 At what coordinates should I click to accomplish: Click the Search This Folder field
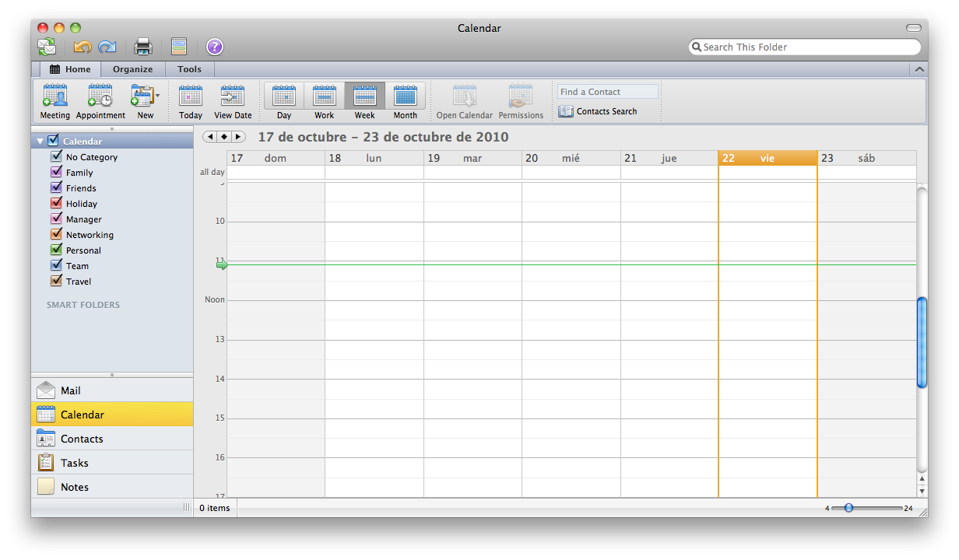coord(805,47)
